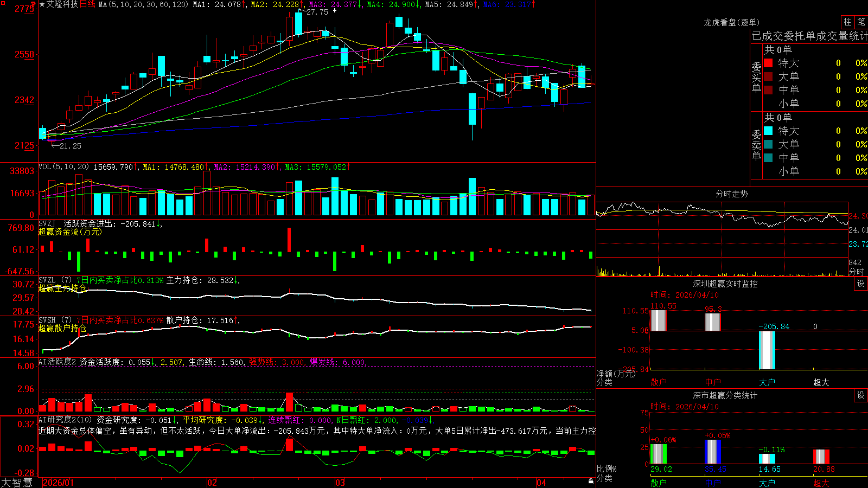Click teal 大单 sell-order swatch

coord(768,144)
